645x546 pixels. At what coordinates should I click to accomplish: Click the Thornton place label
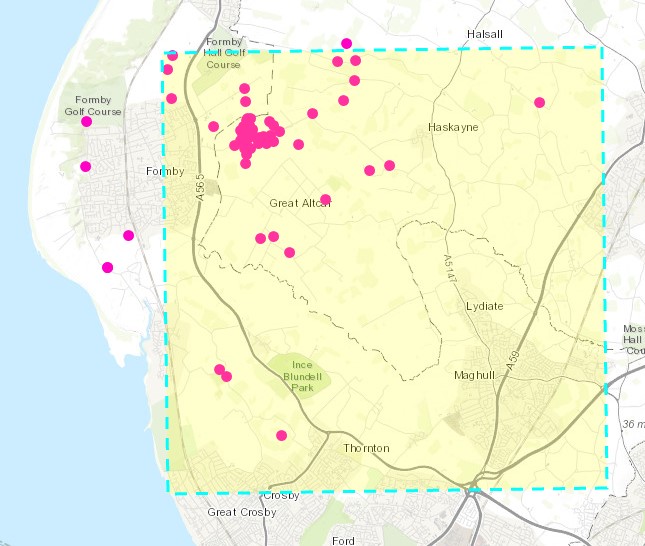pos(366,448)
